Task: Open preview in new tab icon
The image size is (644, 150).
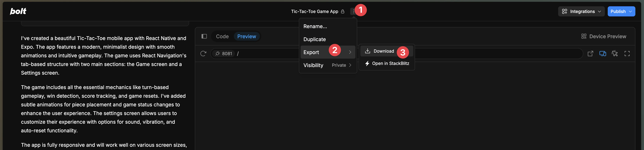Action: click(590, 53)
